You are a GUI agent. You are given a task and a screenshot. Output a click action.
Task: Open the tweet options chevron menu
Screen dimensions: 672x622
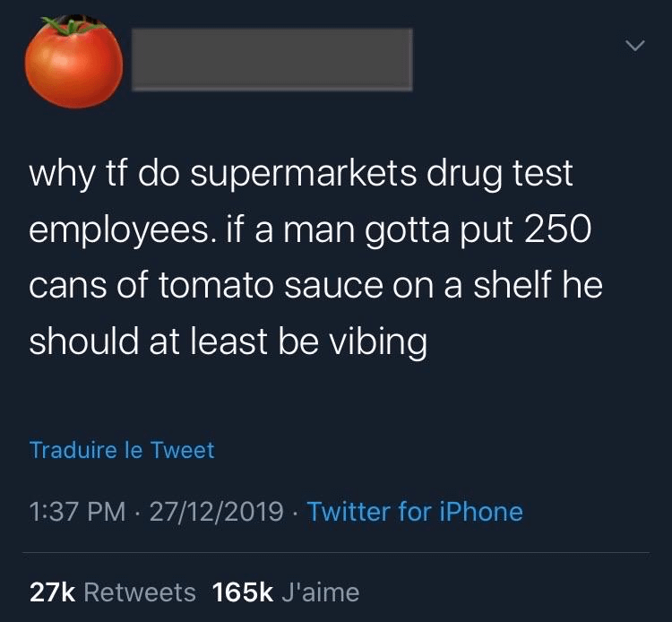coord(633,44)
